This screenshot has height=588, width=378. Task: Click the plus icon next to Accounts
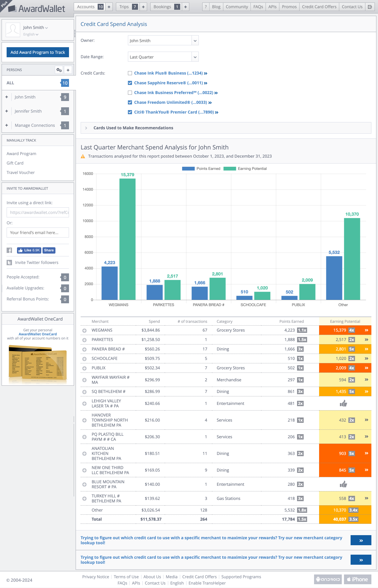pyautogui.click(x=109, y=7)
